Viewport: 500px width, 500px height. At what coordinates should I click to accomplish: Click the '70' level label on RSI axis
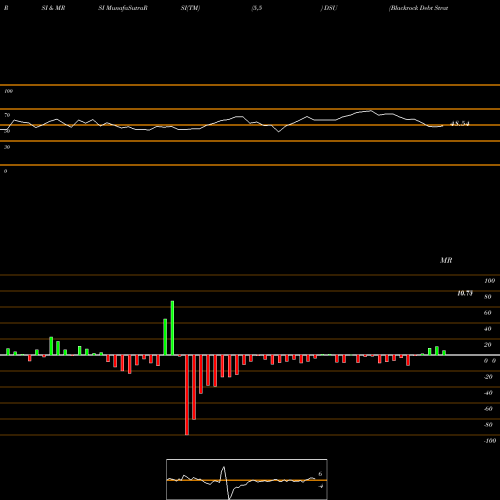click(x=7, y=115)
